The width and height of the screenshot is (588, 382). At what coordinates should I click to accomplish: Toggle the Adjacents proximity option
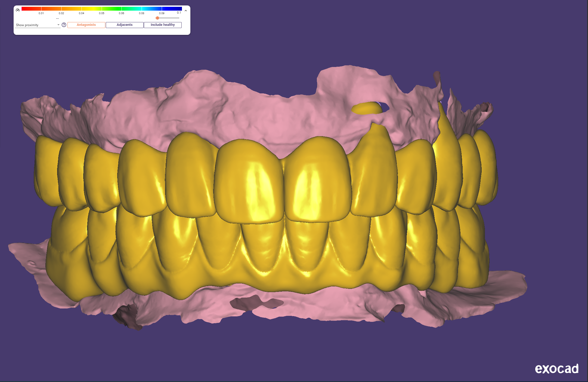pos(125,25)
